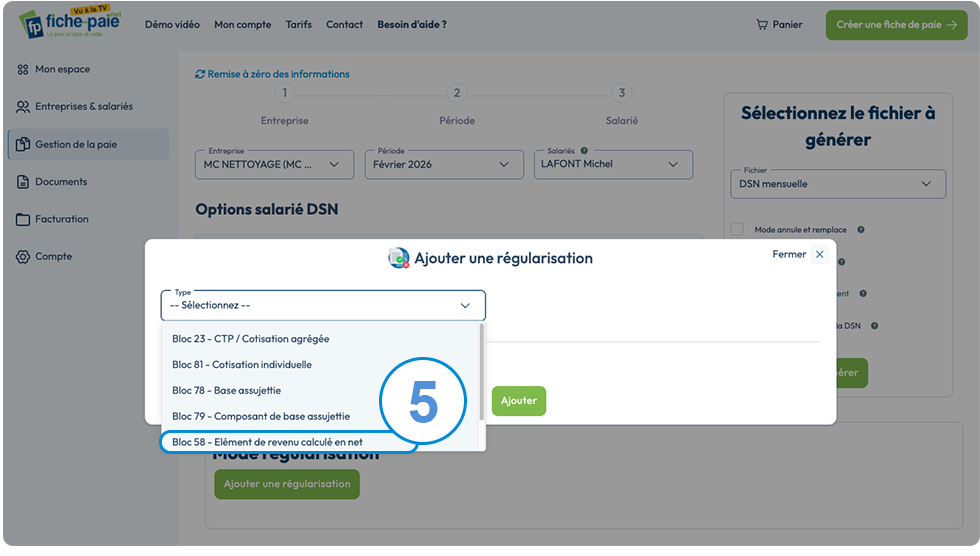980x556 pixels.
Task: Click Créer une fiche de paie button
Action: (x=896, y=25)
